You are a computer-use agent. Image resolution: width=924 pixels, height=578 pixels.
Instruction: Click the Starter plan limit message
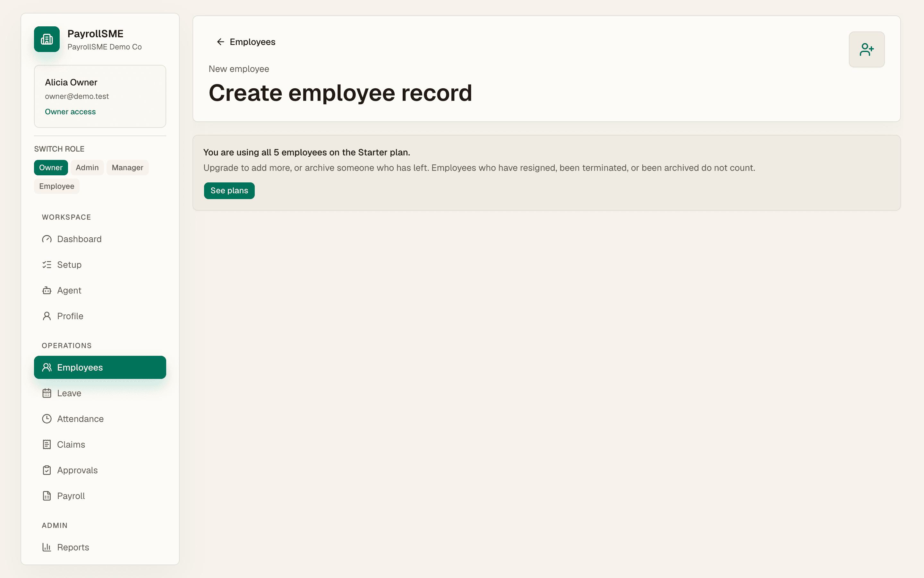tap(307, 152)
